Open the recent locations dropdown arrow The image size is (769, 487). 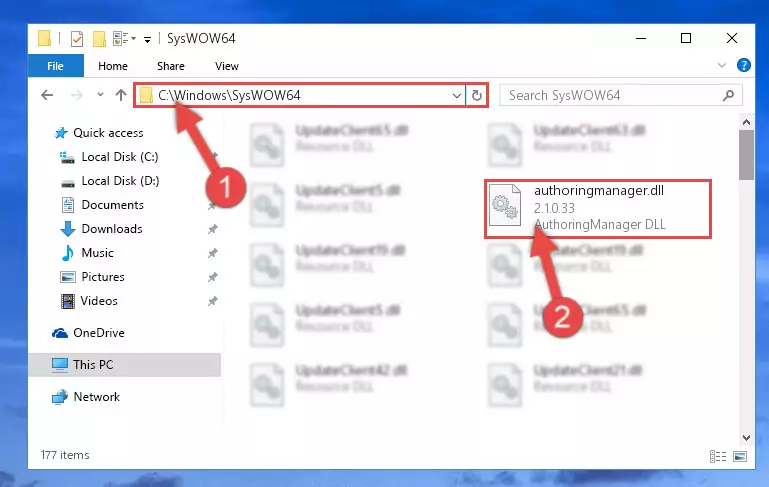point(100,95)
